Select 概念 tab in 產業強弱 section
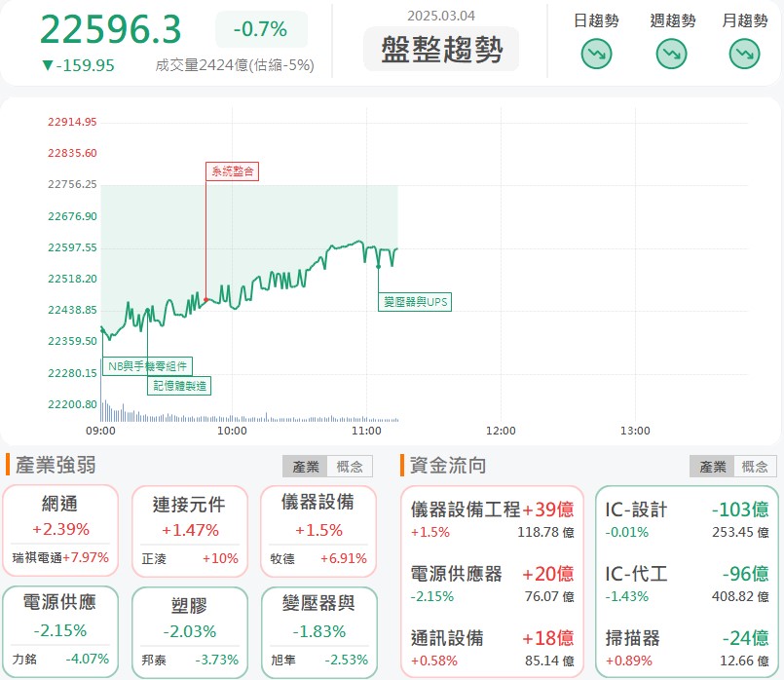Viewport: 784px width, 680px height. pos(350,467)
